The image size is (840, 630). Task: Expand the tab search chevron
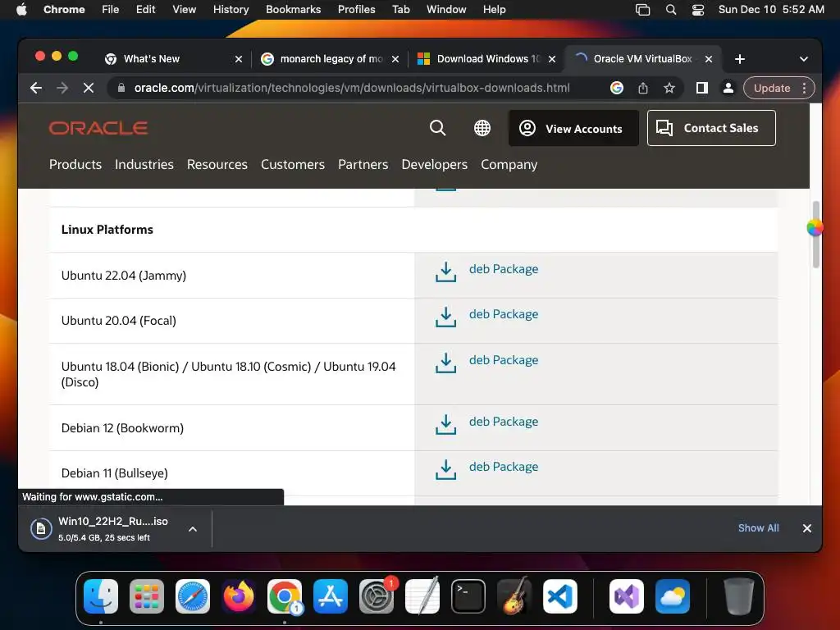pos(804,59)
